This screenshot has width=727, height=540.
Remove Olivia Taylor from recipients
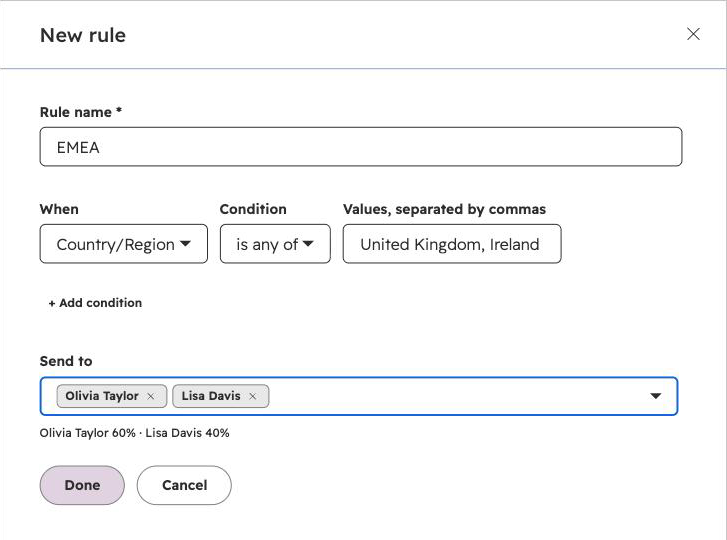pyautogui.click(x=151, y=396)
